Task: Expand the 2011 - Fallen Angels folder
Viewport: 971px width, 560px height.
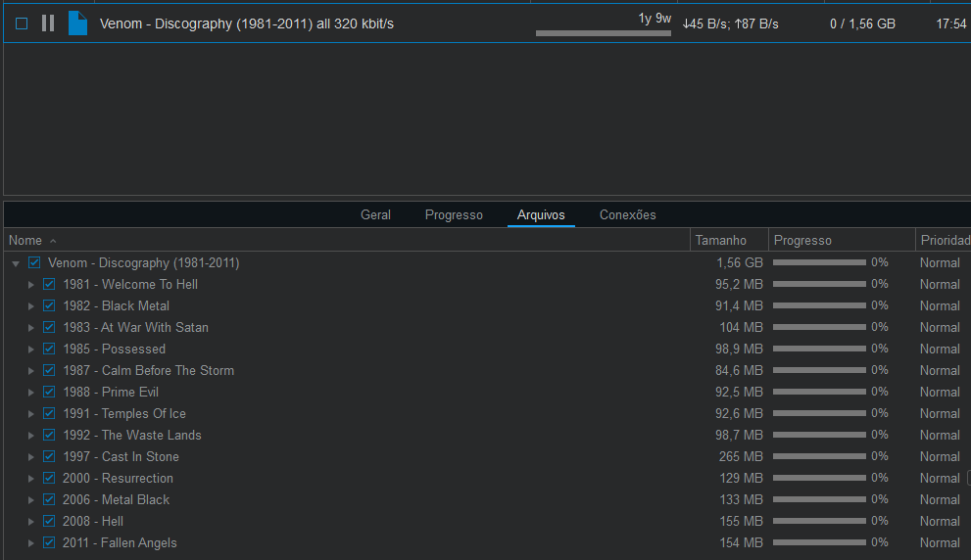Action: pyautogui.click(x=30, y=543)
